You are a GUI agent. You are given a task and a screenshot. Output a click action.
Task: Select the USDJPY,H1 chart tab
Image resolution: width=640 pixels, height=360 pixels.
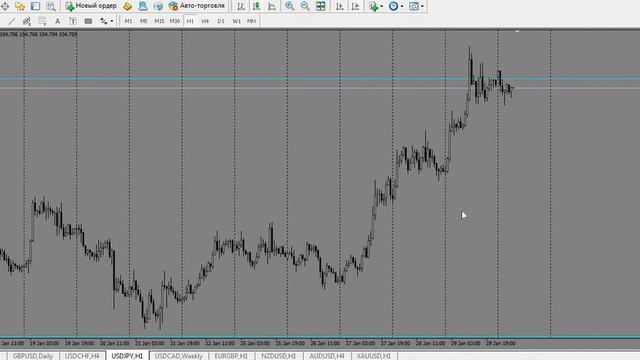[127, 356]
